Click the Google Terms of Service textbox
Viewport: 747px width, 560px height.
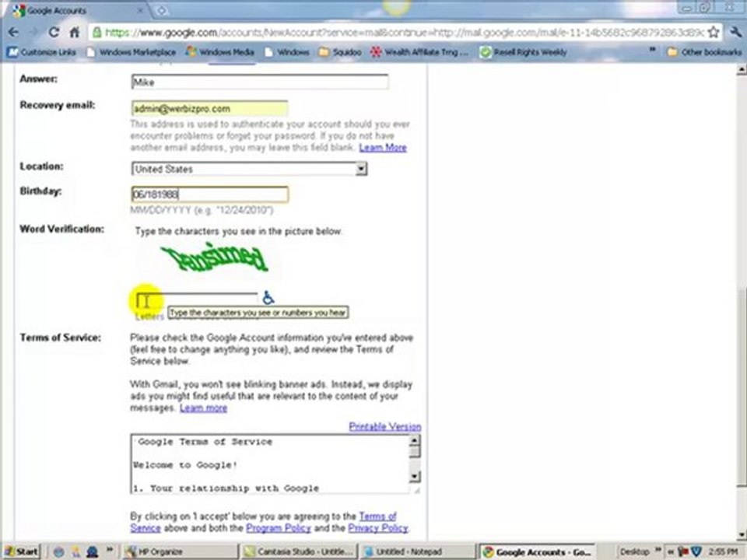[x=270, y=464]
